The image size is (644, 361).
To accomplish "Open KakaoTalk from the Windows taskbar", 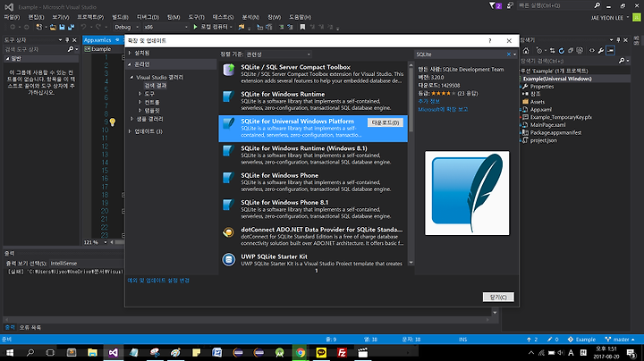I will [321, 352].
